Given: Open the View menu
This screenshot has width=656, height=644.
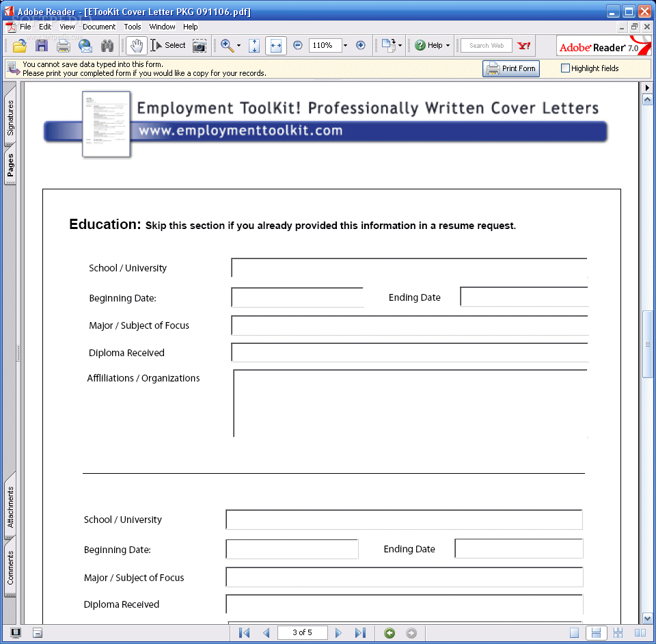Looking at the screenshot, I should tap(67, 27).
